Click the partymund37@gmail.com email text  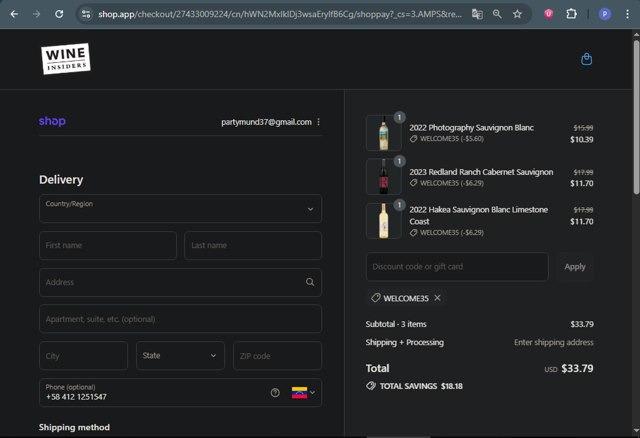click(266, 122)
